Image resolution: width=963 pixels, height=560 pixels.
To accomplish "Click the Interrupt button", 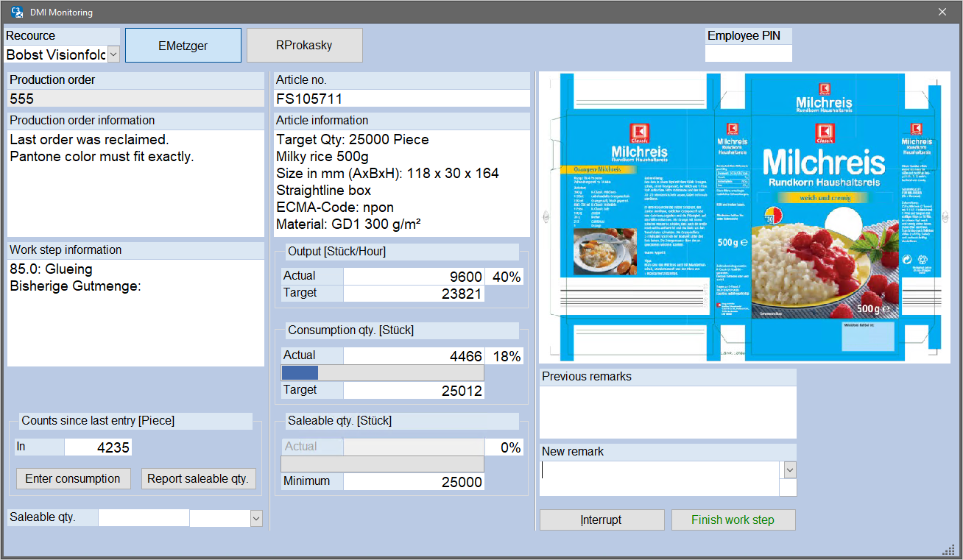I will tap(602, 520).
